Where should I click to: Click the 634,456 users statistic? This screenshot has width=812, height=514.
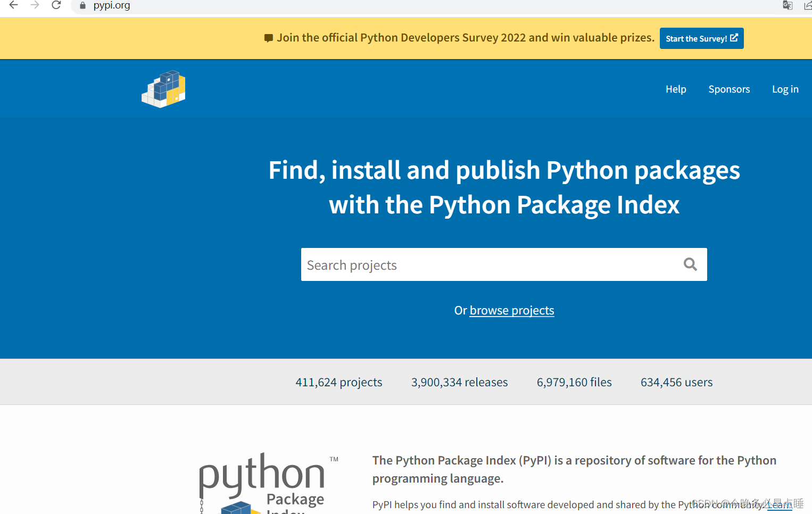tap(676, 382)
